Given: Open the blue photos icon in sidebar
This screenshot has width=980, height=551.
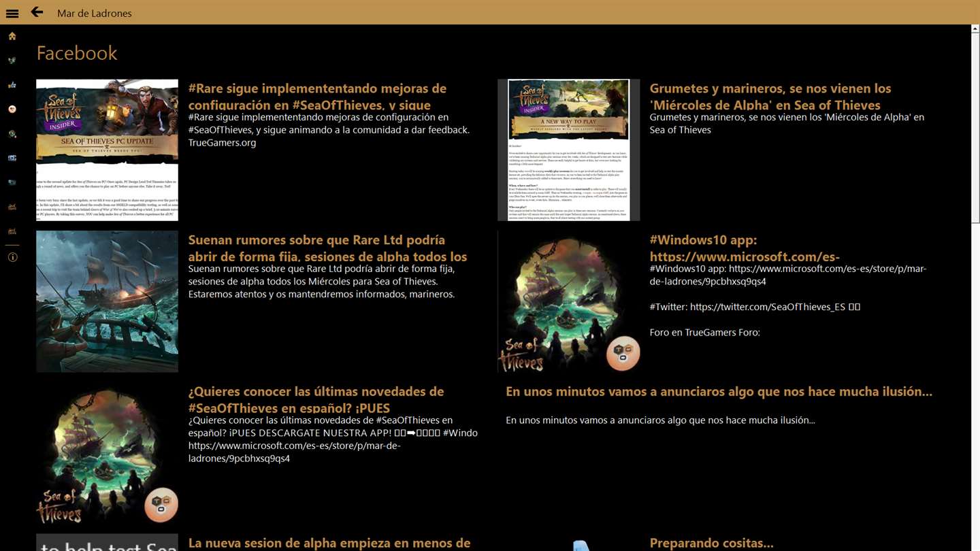Looking at the screenshot, I should coord(12,158).
